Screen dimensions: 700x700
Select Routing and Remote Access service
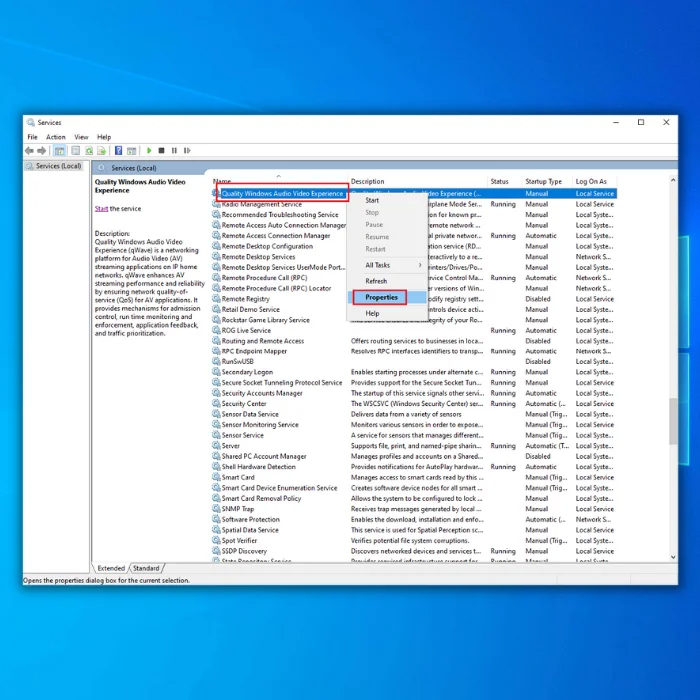[414, 341]
